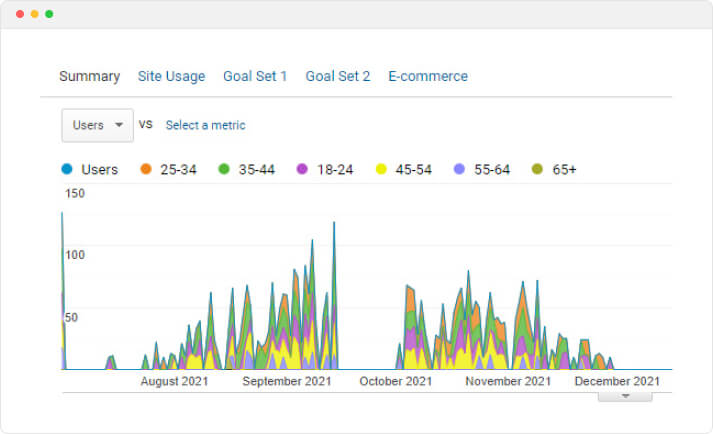Click the red close window button
Viewport: 713px width, 434px height.
pos(20,14)
